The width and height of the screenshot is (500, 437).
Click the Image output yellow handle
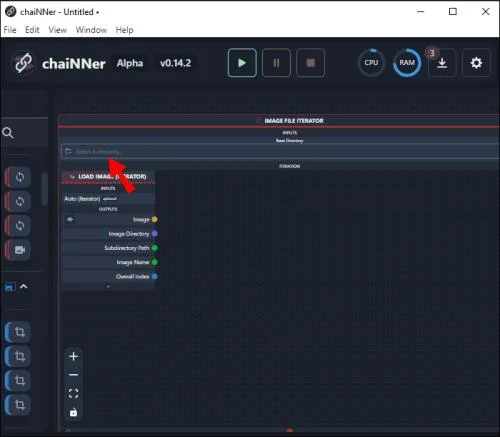pyautogui.click(x=154, y=219)
